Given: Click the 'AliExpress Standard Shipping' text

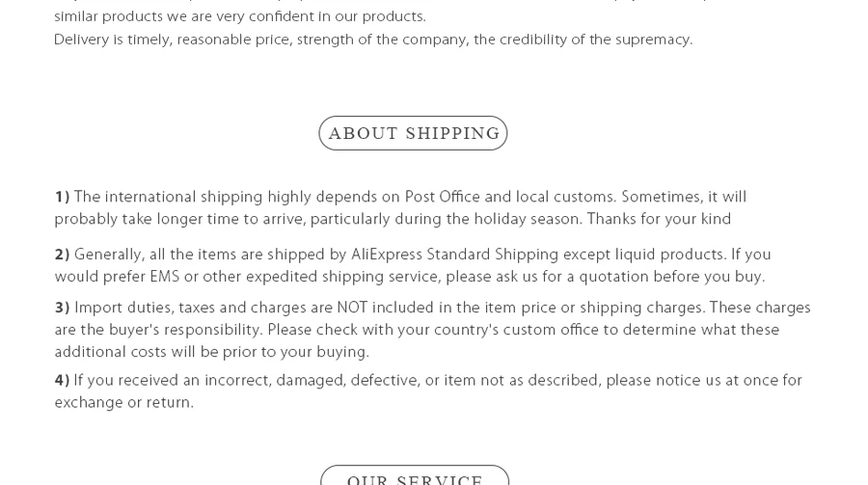Looking at the screenshot, I should [454, 255].
